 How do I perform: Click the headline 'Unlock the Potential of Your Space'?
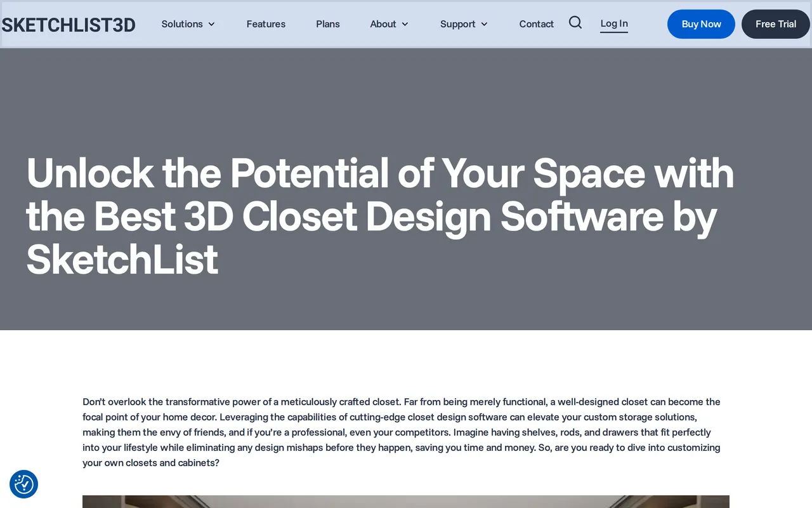point(380,216)
